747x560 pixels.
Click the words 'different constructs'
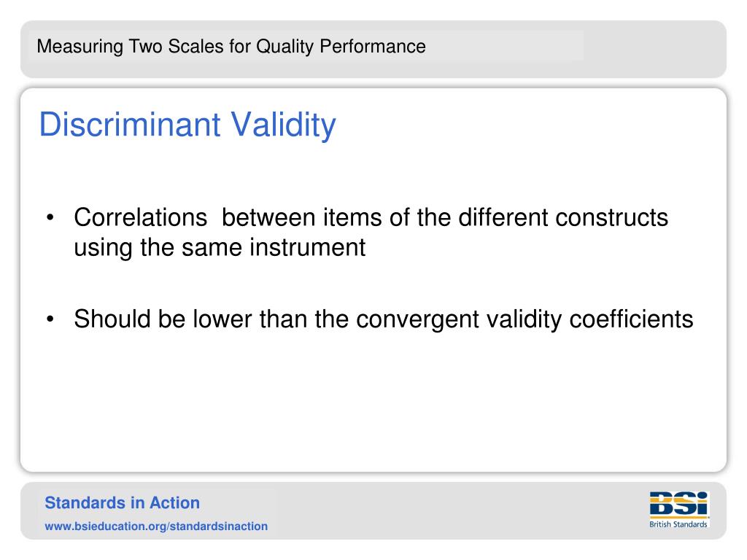563,217
